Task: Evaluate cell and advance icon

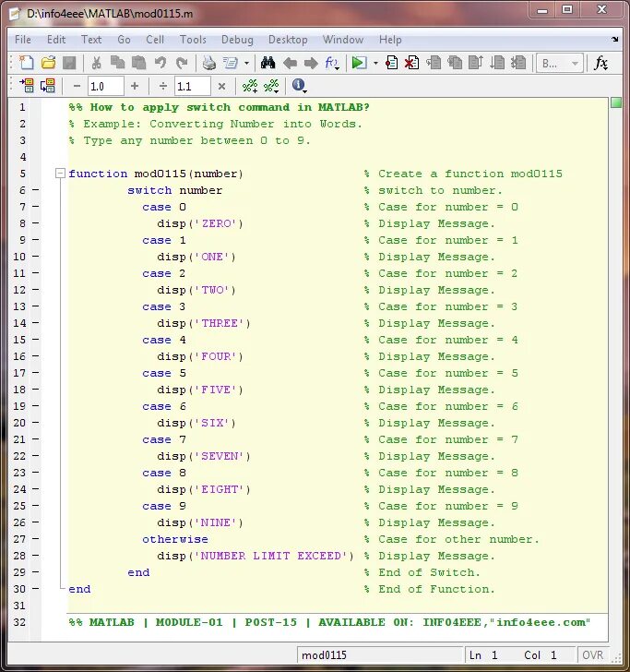Action: pyautogui.click(x=48, y=86)
